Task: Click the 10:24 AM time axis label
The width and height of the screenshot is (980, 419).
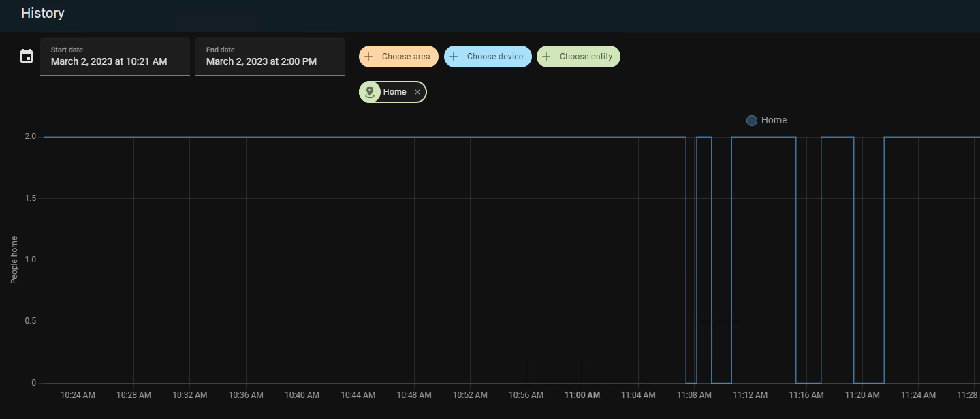Action: [78, 395]
